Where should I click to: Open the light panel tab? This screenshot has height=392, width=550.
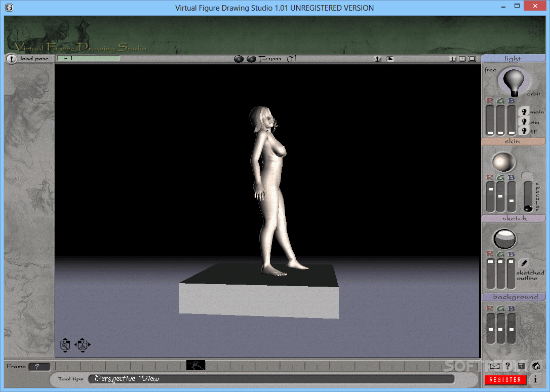pos(513,59)
